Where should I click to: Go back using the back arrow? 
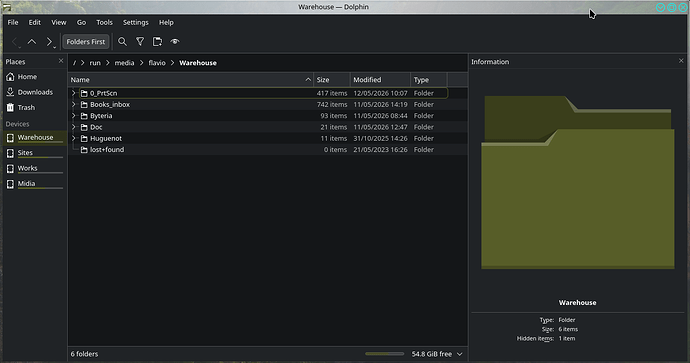[x=15, y=42]
